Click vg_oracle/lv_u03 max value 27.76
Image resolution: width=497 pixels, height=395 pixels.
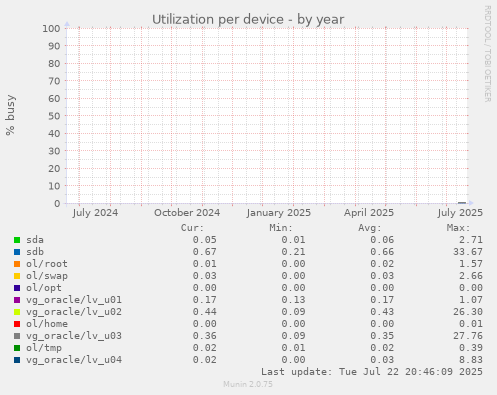pyautogui.click(x=468, y=336)
